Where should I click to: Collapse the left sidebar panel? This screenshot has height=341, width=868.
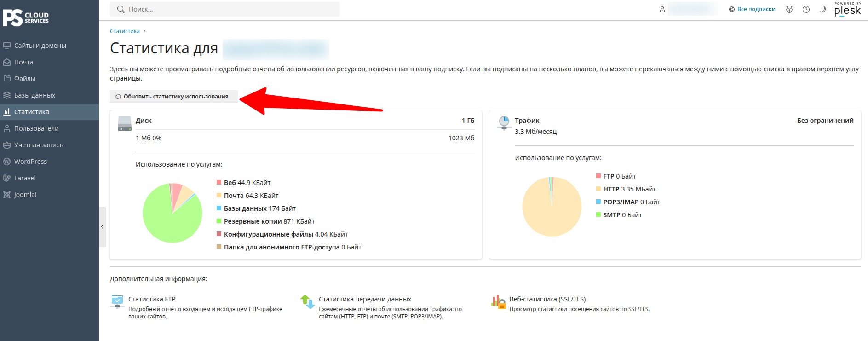click(x=102, y=227)
